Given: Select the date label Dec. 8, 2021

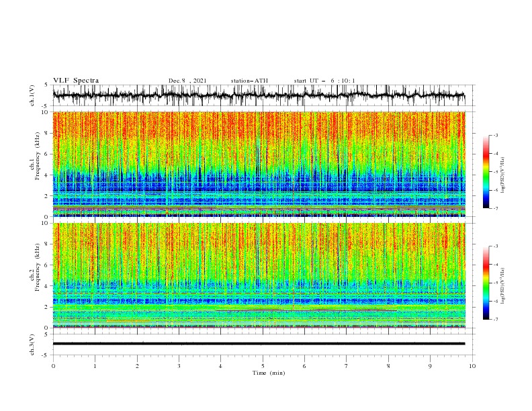Looking at the screenshot, I should [x=187, y=81].
